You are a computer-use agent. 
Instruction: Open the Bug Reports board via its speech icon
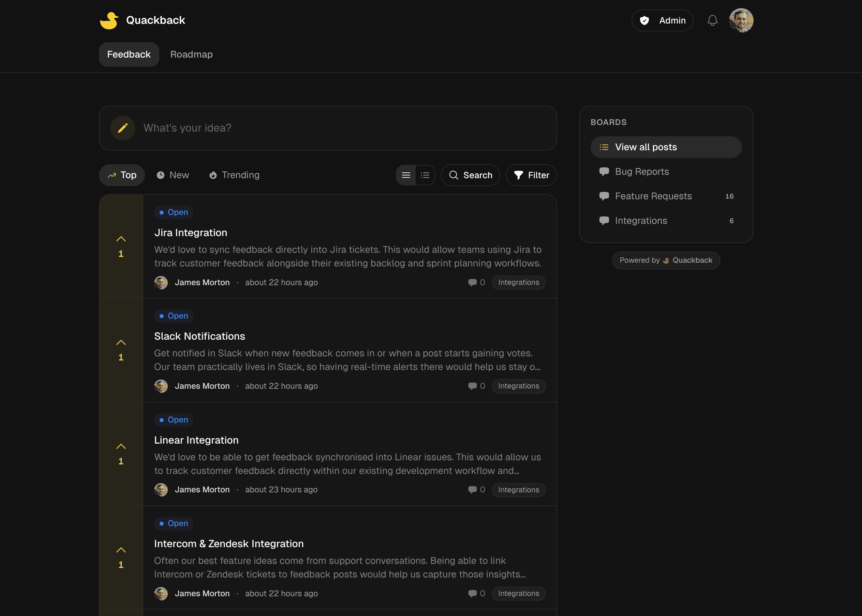point(604,171)
